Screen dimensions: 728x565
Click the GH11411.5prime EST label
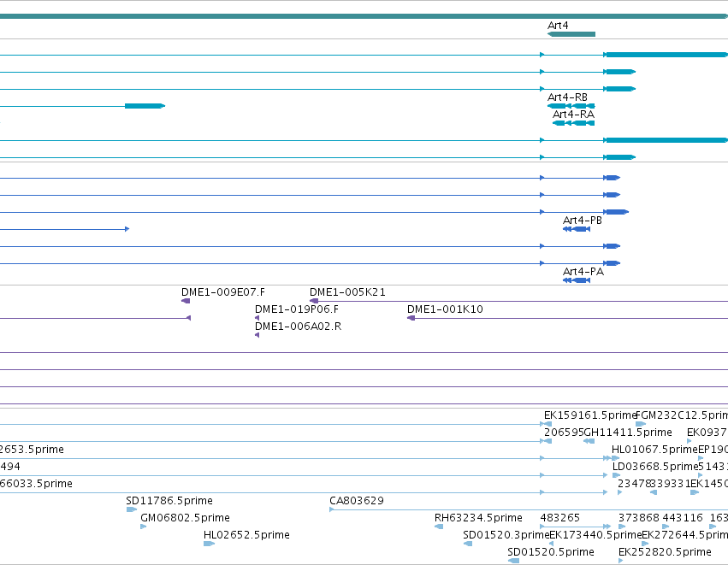(x=627, y=433)
